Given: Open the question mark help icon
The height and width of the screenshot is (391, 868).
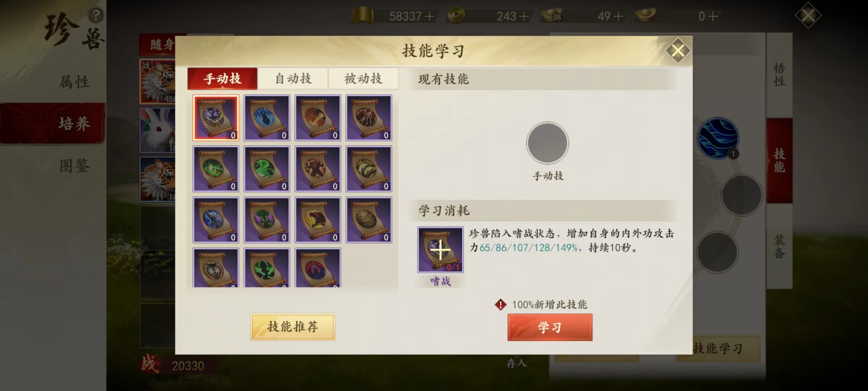Looking at the screenshot, I should [96, 16].
